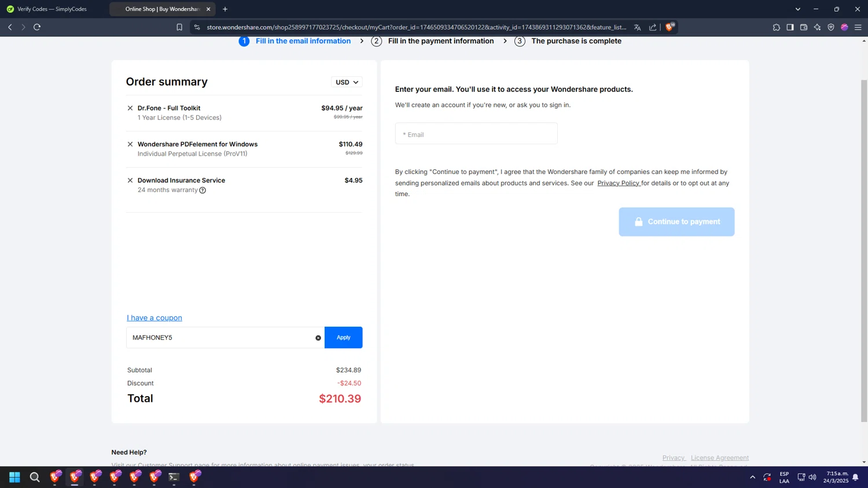Select the 'Fill in the email information' step
This screenshot has width=868, height=488.
(x=295, y=41)
